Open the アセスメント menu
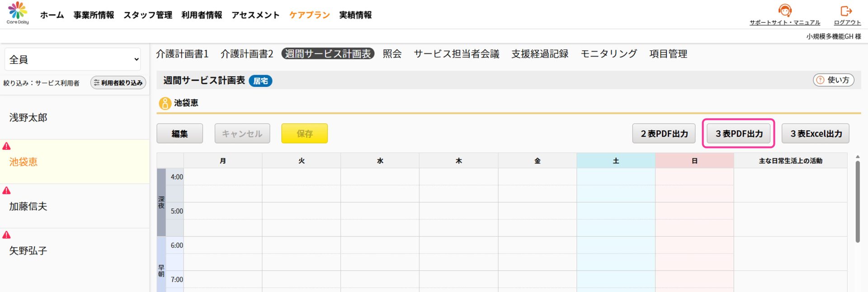 (x=255, y=15)
